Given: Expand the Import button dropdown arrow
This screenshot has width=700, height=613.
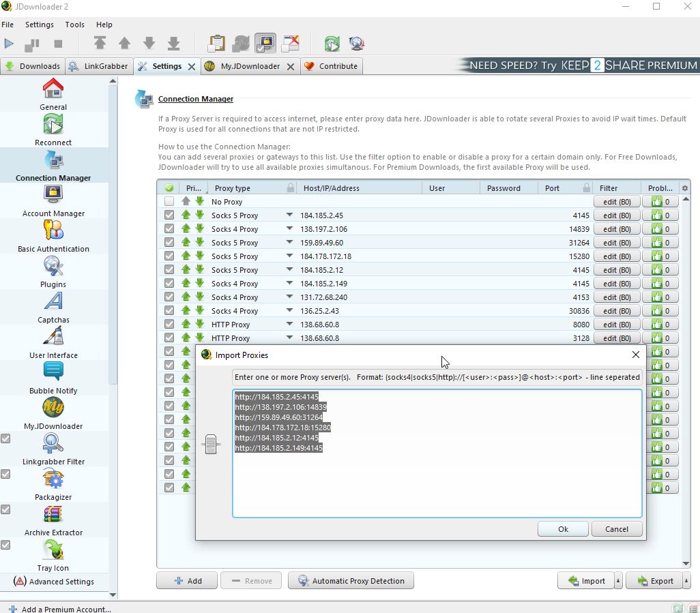Looking at the screenshot, I should click(x=618, y=581).
